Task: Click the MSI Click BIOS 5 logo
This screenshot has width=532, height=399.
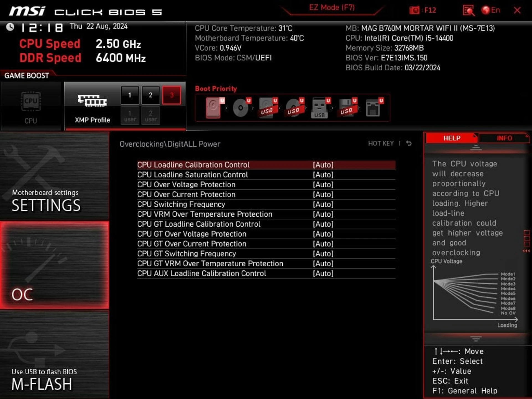Action: coord(85,12)
